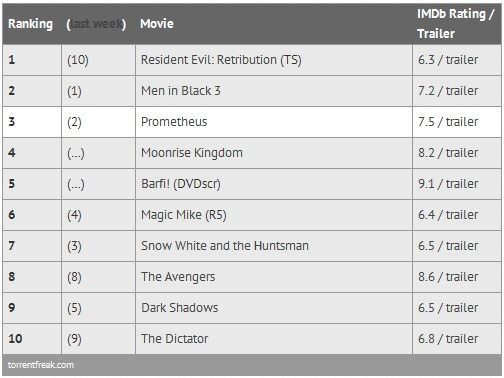Image resolution: width=504 pixels, height=378 pixels.
Task: Open the Men in Black 3 entry
Action: coord(181,91)
